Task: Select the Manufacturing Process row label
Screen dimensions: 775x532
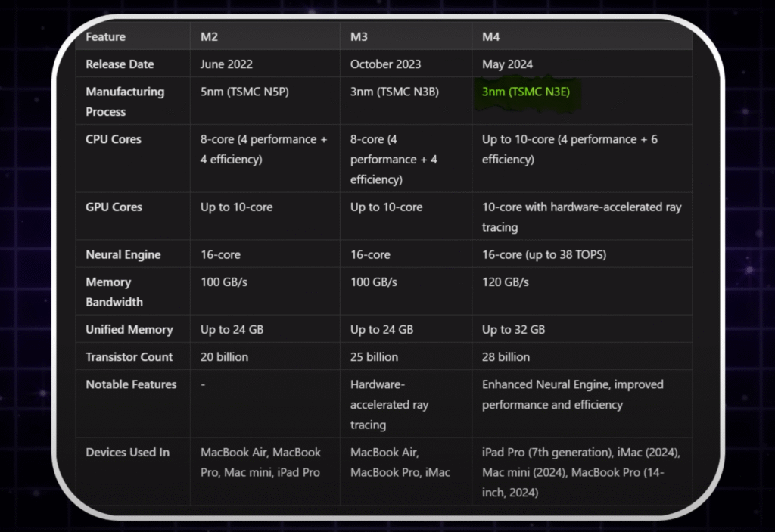Action: click(x=125, y=101)
